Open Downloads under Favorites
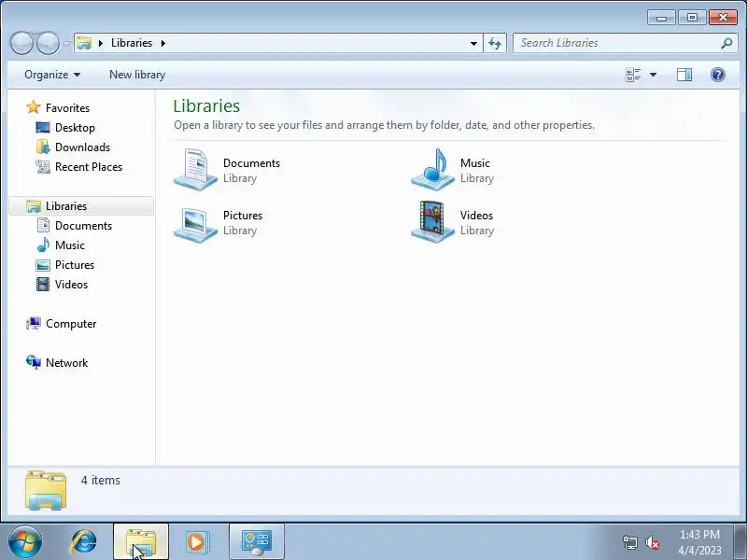The width and height of the screenshot is (747, 560). pyautogui.click(x=82, y=147)
